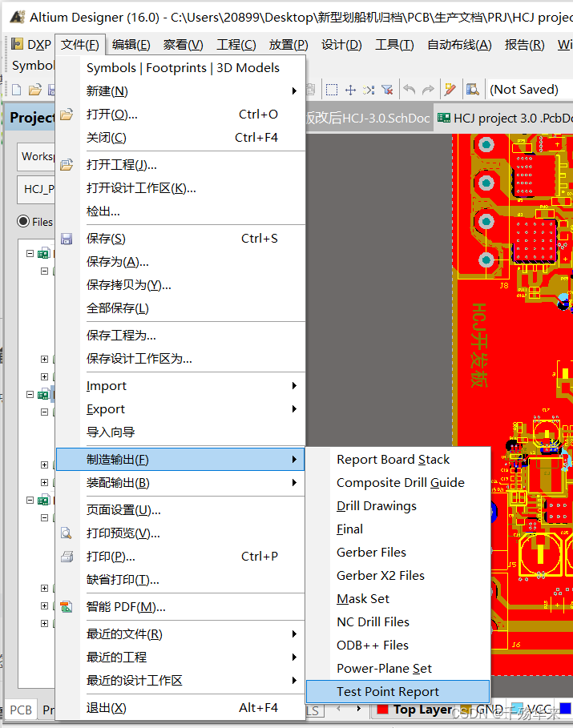
Task: Select Test Point Report
Action: (397, 692)
